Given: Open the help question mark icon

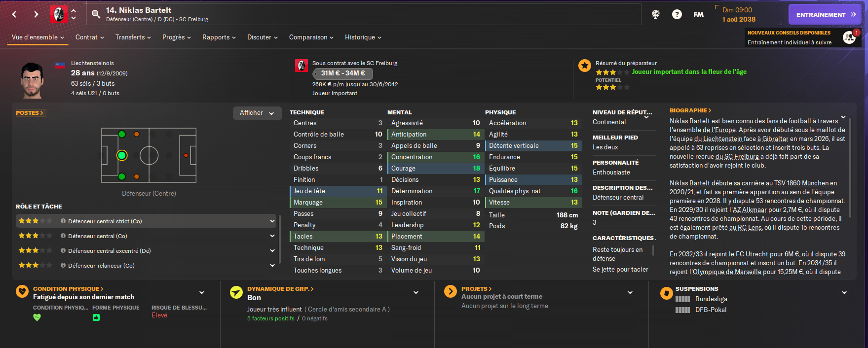Looking at the screenshot, I should pyautogui.click(x=677, y=14).
